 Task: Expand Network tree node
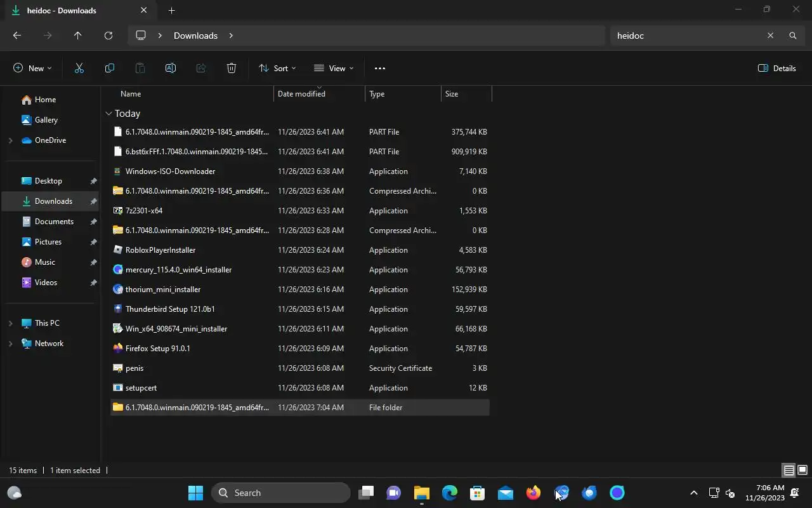[10, 344]
